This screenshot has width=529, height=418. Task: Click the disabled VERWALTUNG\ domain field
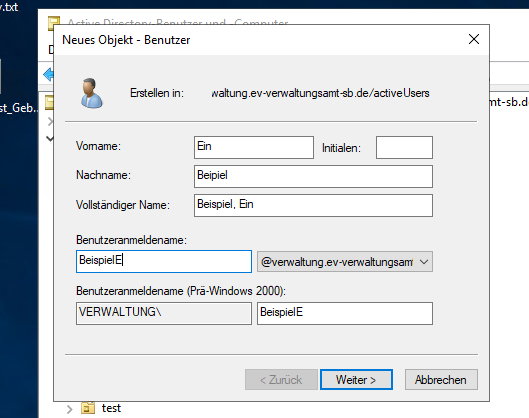coord(164,313)
